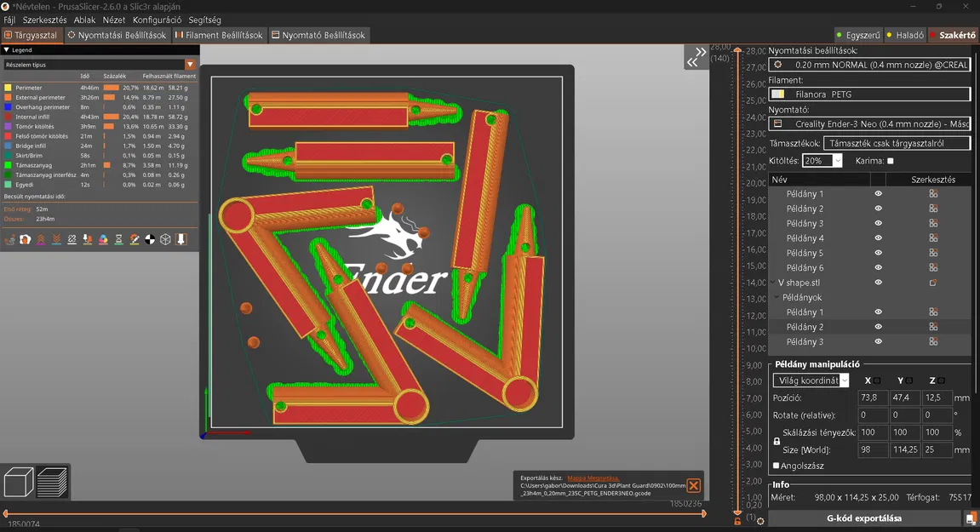Switch to Nyomtatási Beállítások tab
980x532 pixels.
pos(117,35)
